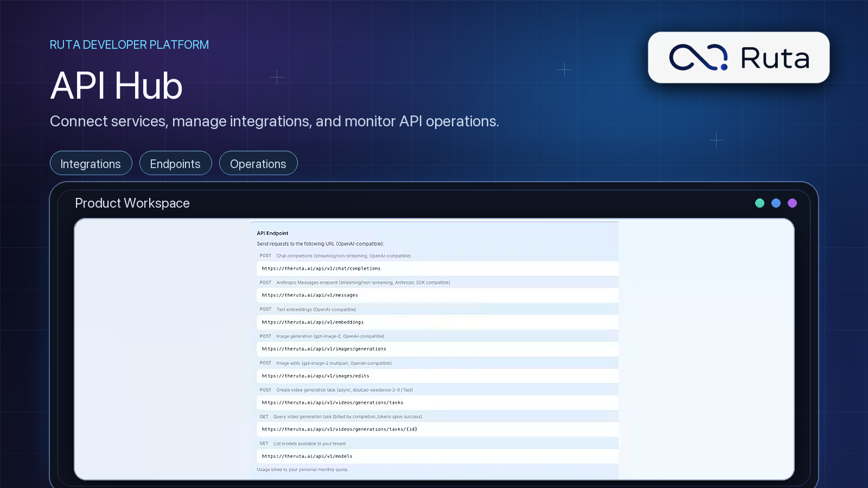The height and width of the screenshot is (488, 868).
Task: Click the "List models available to your tenant" description
Action: pos(309,444)
